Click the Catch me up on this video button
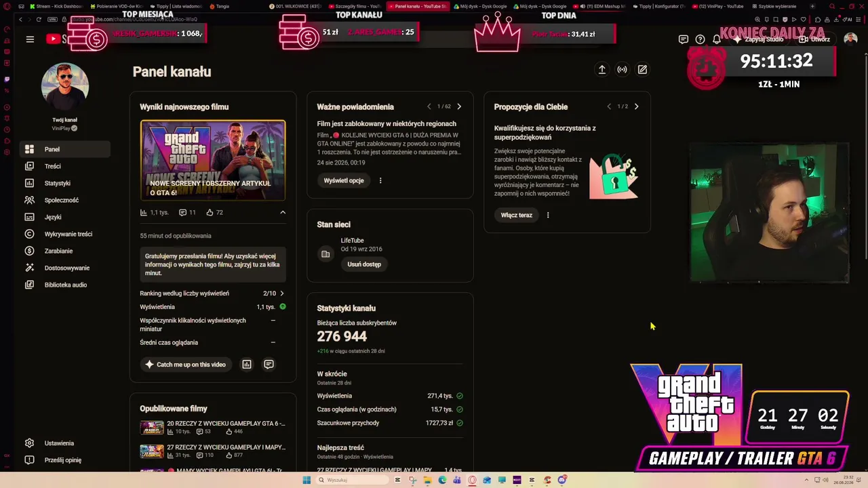The width and height of the screenshot is (868, 488). tap(184, 365)
